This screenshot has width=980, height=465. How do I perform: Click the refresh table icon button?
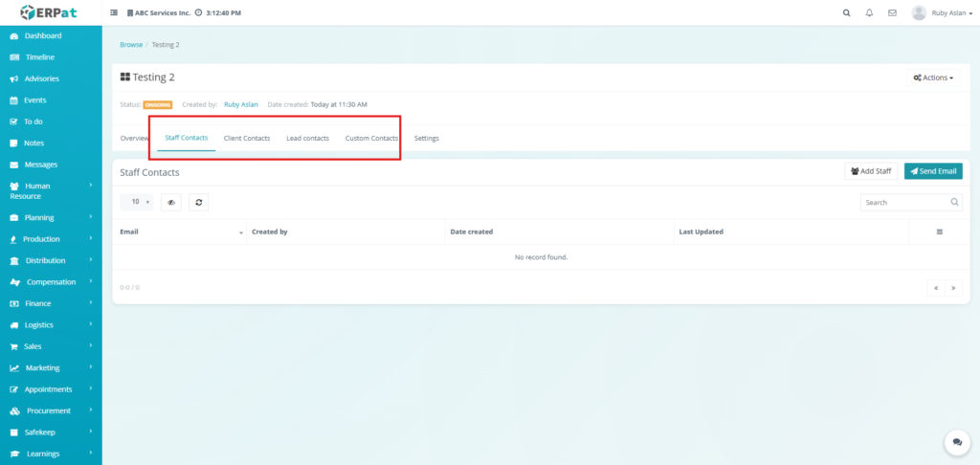(x=198, y=202)
